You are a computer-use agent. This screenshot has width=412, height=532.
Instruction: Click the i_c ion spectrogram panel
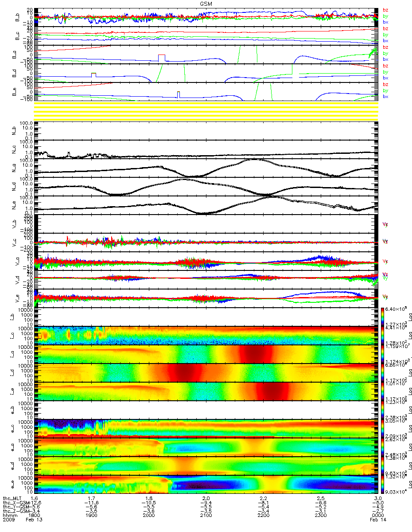pos(206,336)
